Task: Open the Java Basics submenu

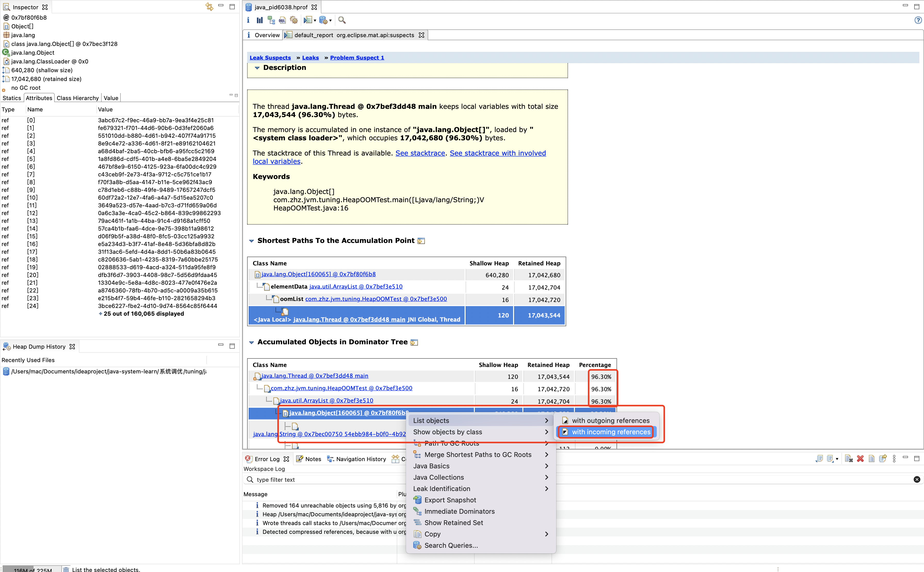Action: [481, 466]
